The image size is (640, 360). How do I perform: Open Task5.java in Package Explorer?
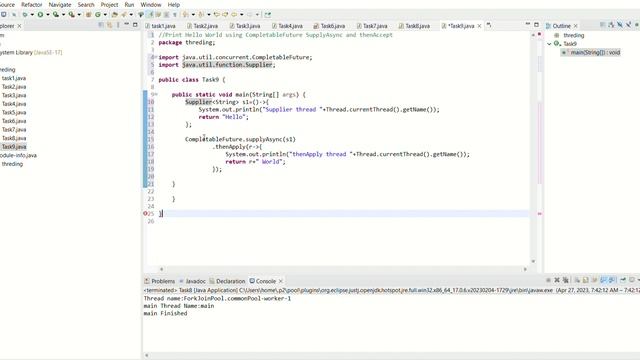[x=14, y=112]
